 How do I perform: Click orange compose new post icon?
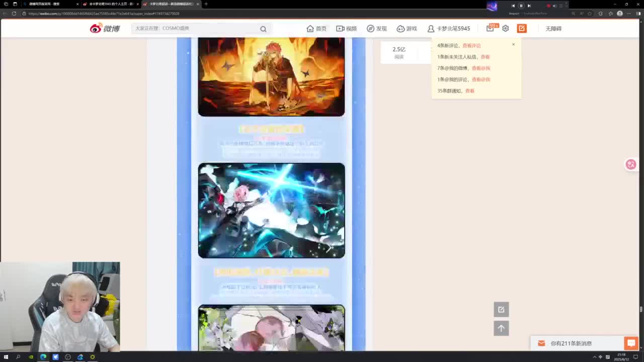click(522, 29)
